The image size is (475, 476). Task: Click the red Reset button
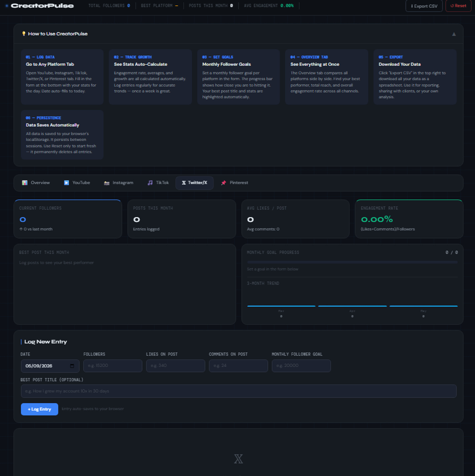tap(458, 6)
